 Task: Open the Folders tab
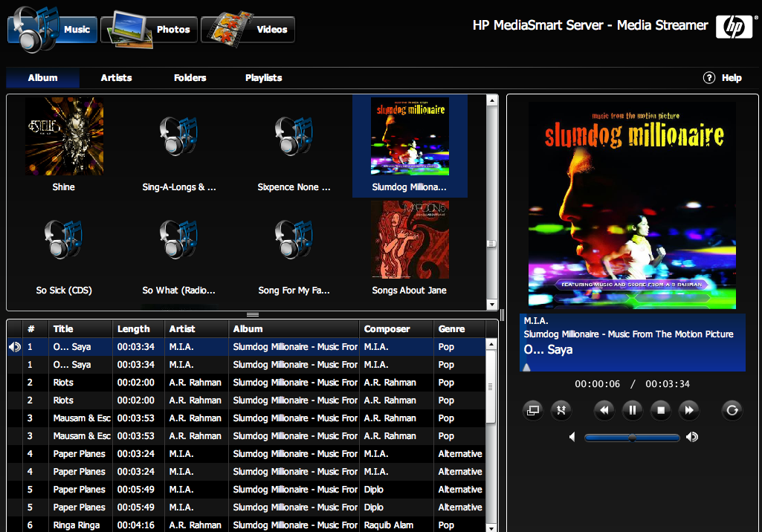coord(190,78)
